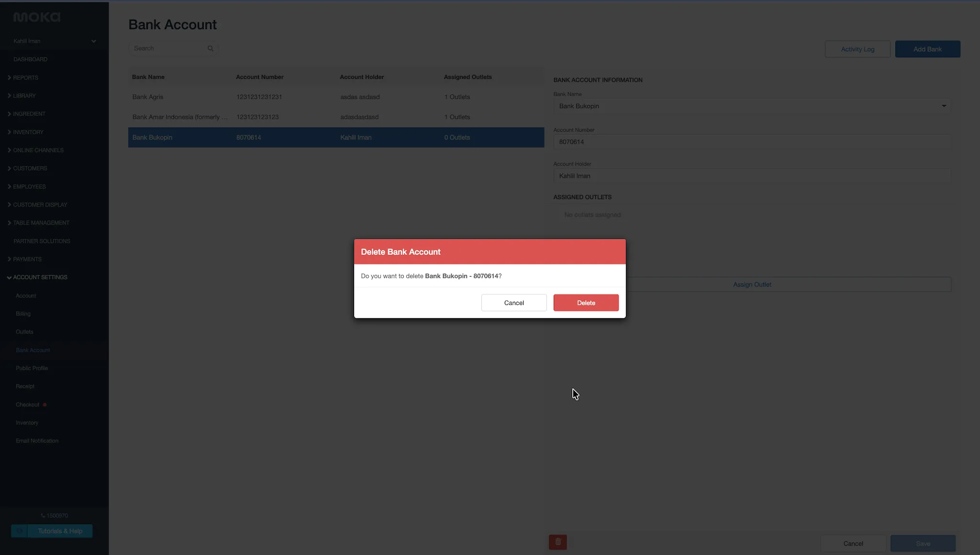The height and width of the screenshot is (555, 980).
Task: Click the Account Number column header
Action: point(260,77)
